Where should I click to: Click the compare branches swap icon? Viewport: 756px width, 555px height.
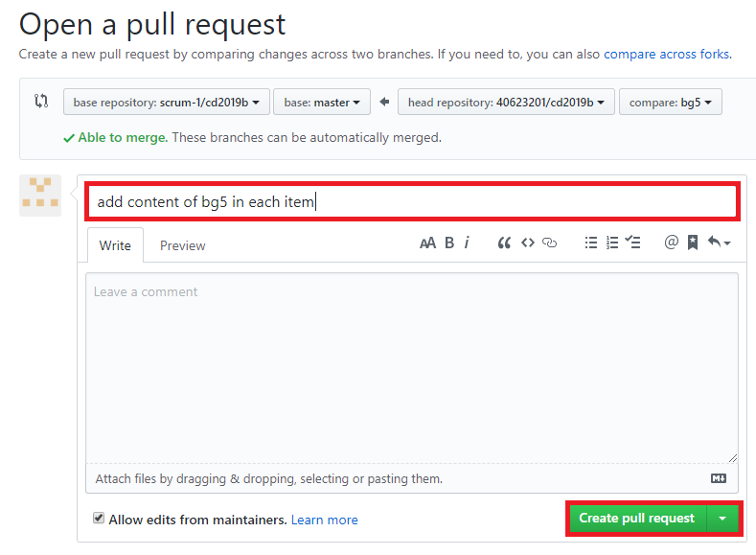(x=41, y=102)
